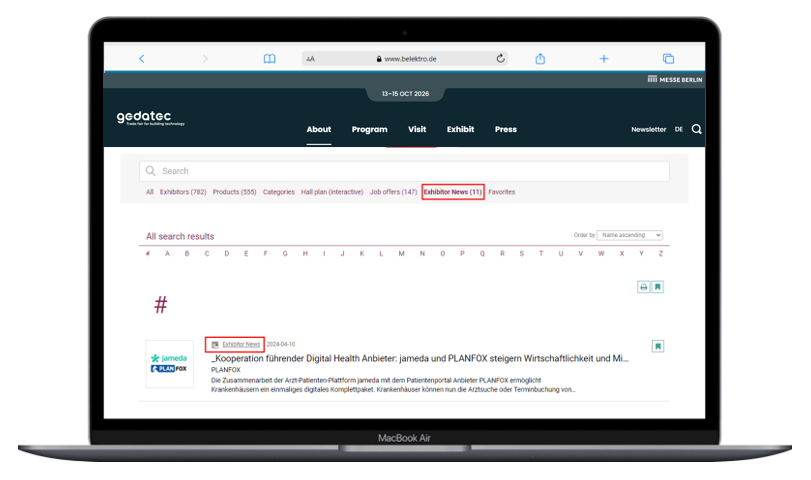Jump to letter K in the index
Image resolution: width=811 pixels, height=480 pixels.
(x=362, y=253)
